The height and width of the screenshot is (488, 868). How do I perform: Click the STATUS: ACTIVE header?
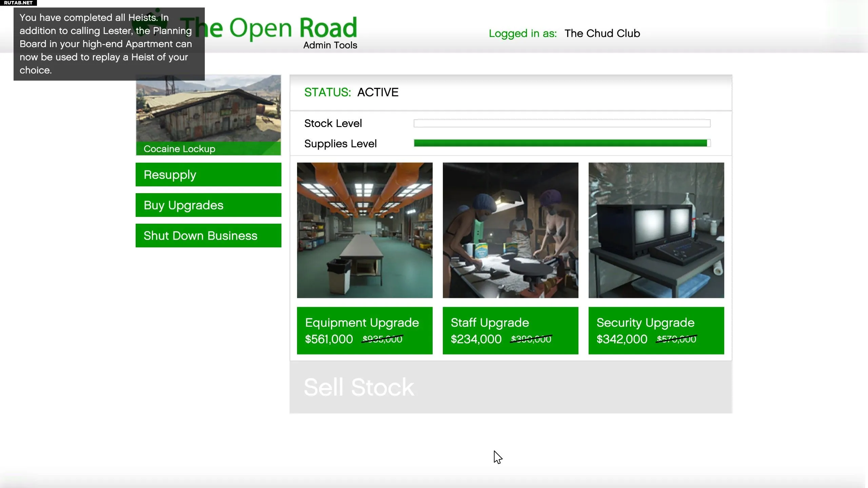click(x=351, y=92)
